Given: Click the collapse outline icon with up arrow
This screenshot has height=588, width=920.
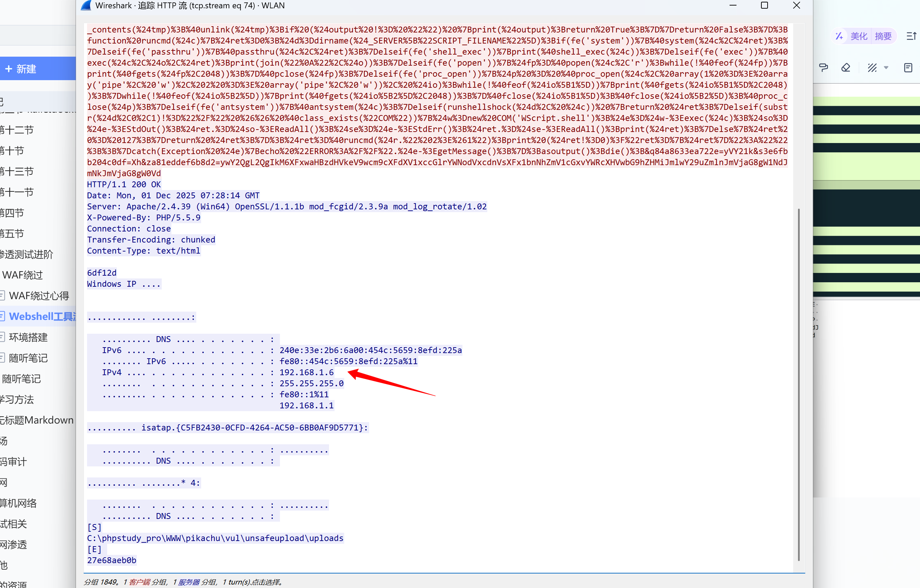Looking at the screenshot, I should click(x=911, y=36).
